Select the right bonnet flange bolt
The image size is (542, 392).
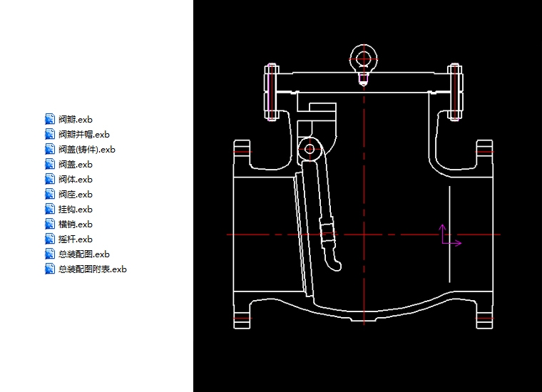(x=456, y=91)
